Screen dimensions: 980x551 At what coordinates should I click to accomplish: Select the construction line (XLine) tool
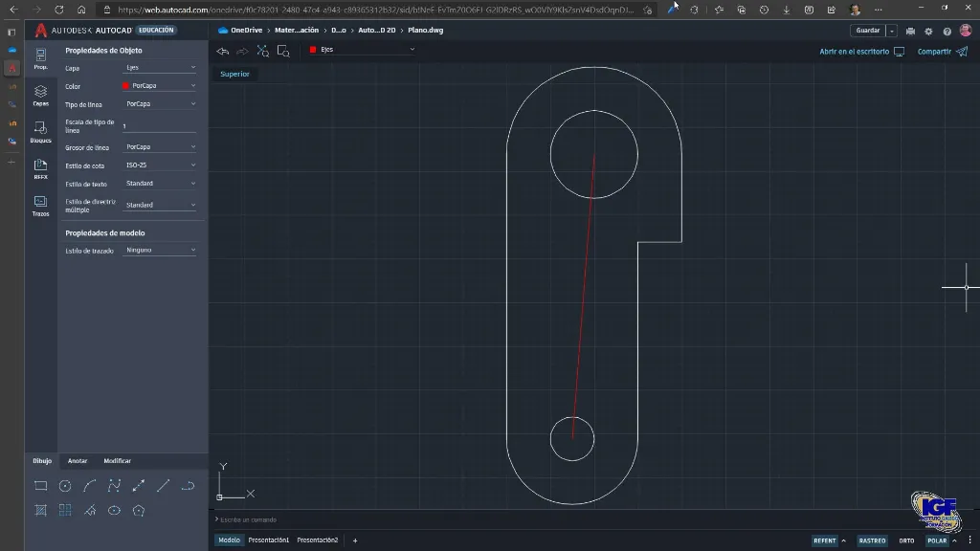[x=139, y=485]
